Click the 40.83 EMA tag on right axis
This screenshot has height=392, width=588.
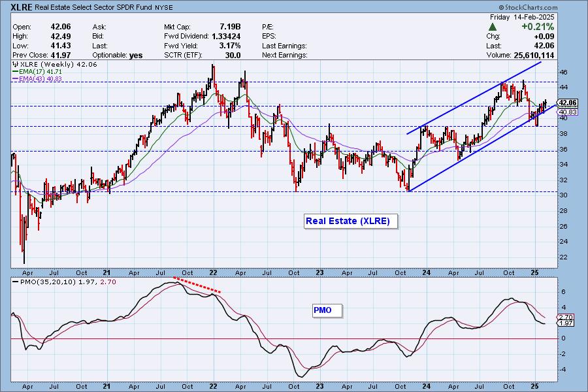(x=567, y=112)
